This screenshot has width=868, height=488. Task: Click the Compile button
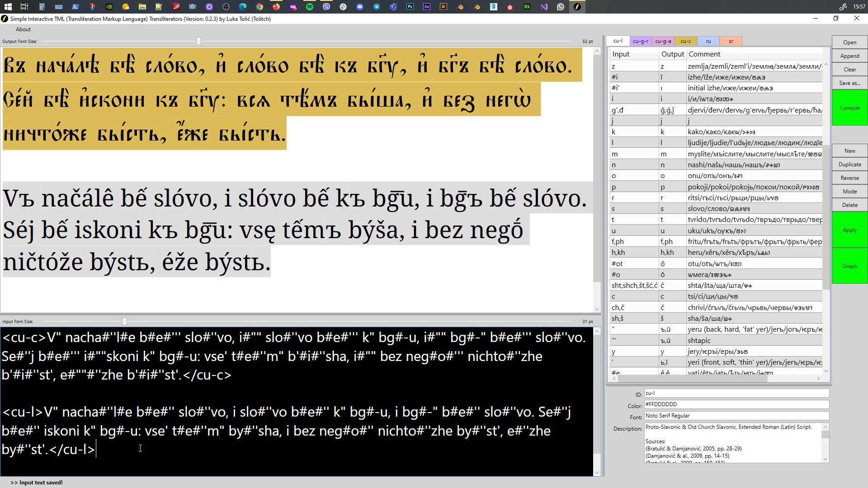pyautogui.click(x=849, y=108)
